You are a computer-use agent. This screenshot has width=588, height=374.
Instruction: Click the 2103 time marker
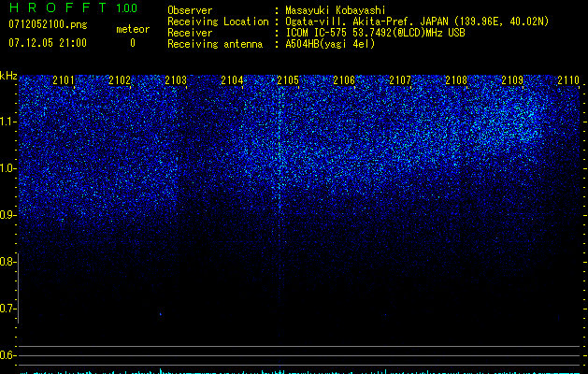[x=176, y=79]
